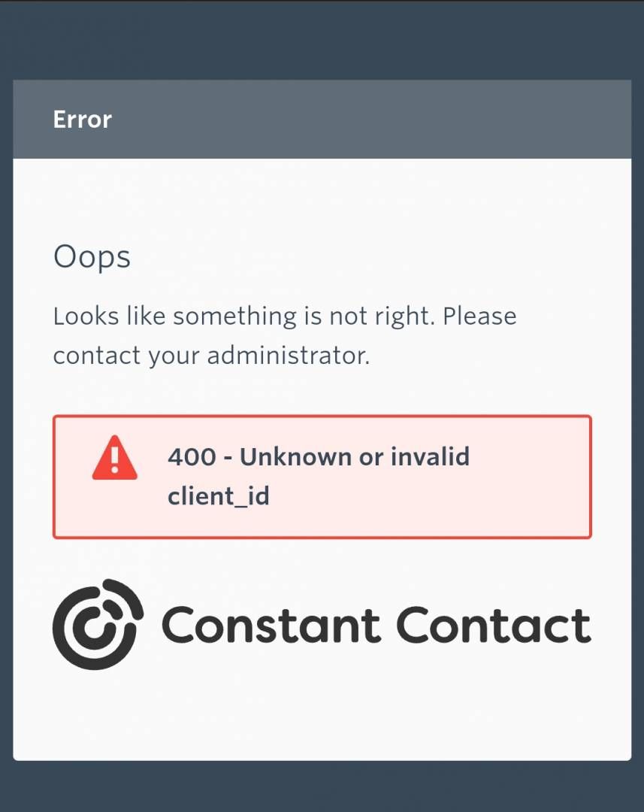Click the "client_id" text in the alert

[219, 496]
